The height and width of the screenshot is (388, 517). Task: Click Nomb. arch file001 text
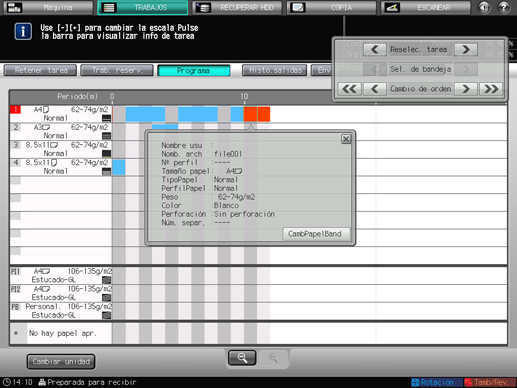point(202,154)
